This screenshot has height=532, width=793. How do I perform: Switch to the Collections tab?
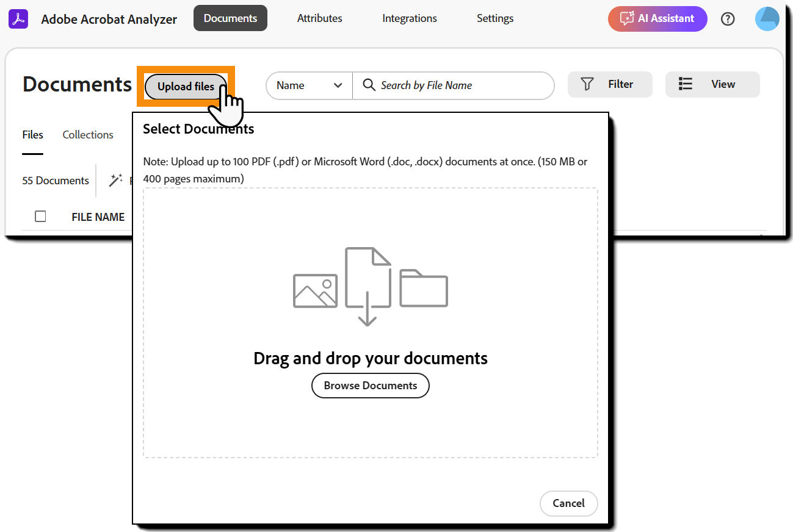[x=87, y=134]
